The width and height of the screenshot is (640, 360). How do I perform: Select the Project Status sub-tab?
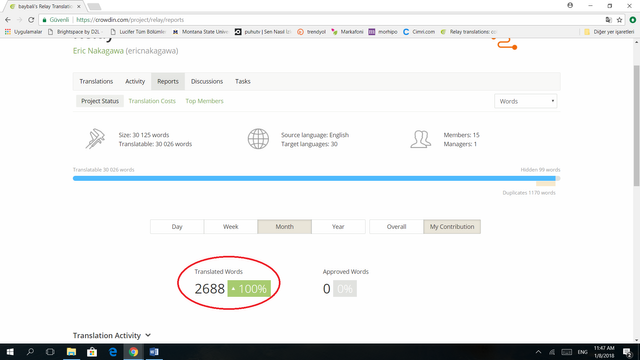[100, 101]
